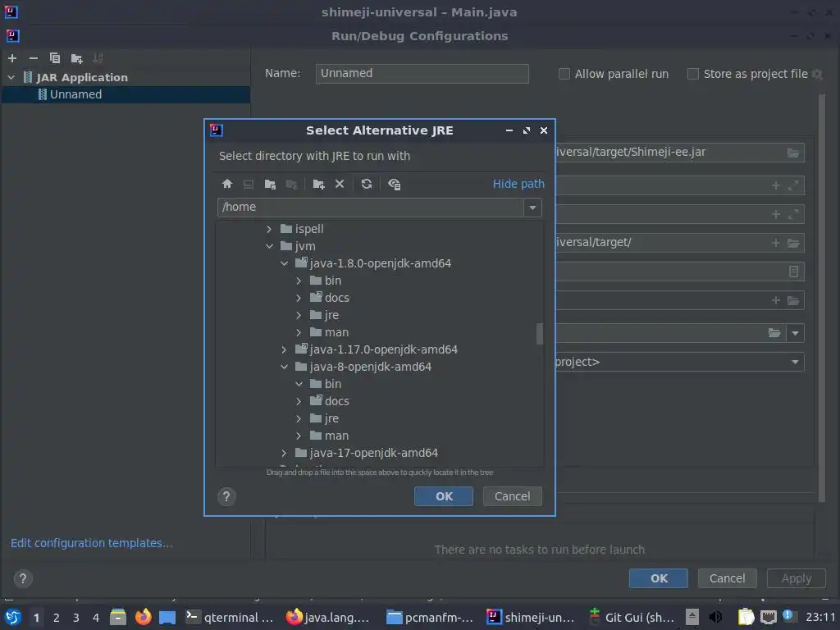Browse folder icon in universal/target/ directory field
This screenshot has width=840, height=630.
(x=793, y=243)
